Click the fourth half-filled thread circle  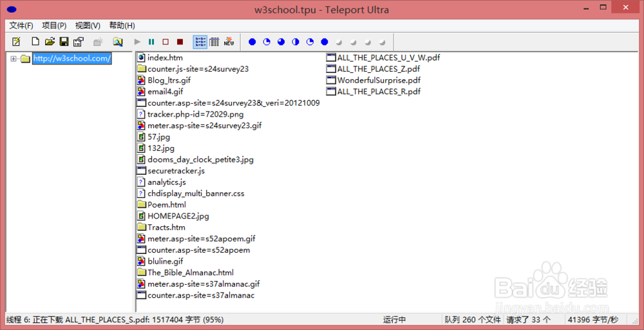[296, 41]
